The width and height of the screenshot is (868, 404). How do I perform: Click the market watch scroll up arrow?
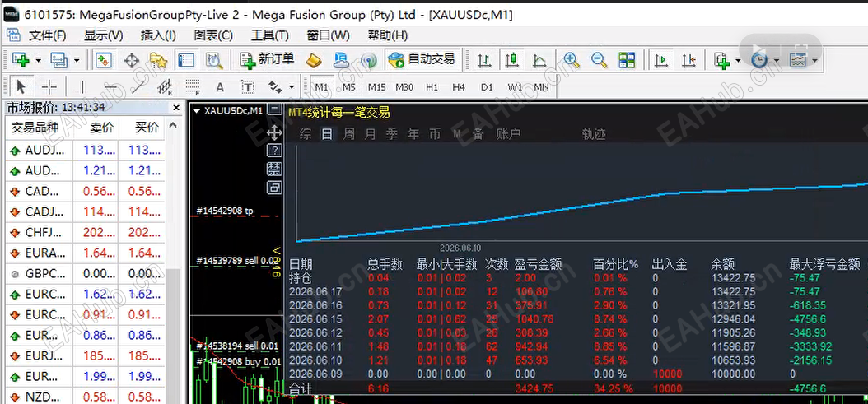(x=173, y=126)
